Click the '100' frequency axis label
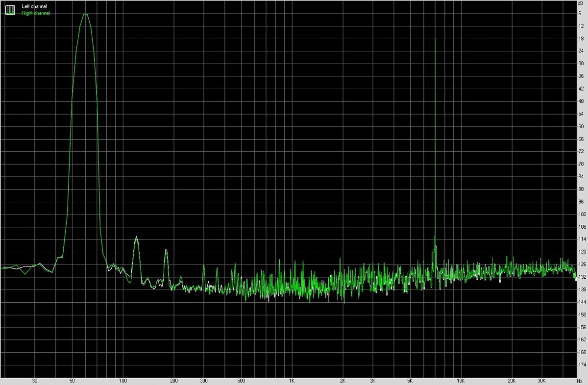The height and width of the screenshot is (385, 588). click(123, 381)
